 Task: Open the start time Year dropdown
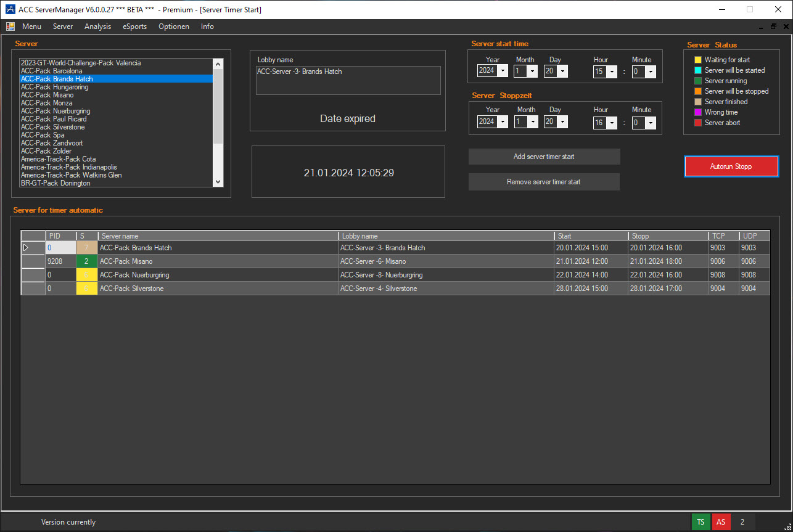[503, 71]
